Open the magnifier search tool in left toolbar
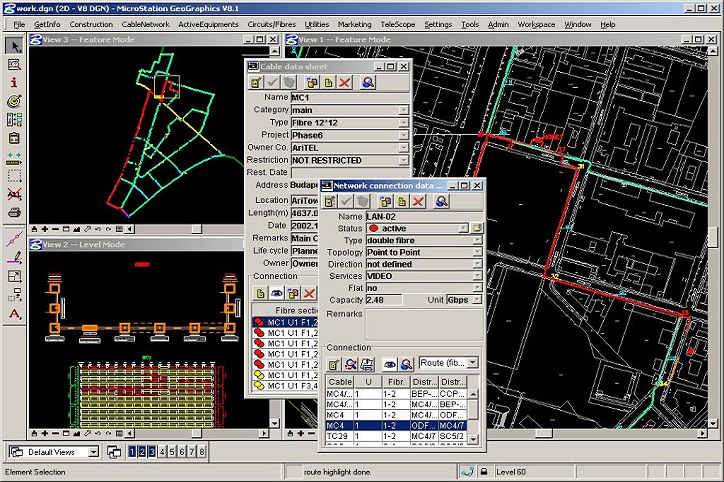Image resolution: width=724 pixels, height=482 pixels. (14, 65)
